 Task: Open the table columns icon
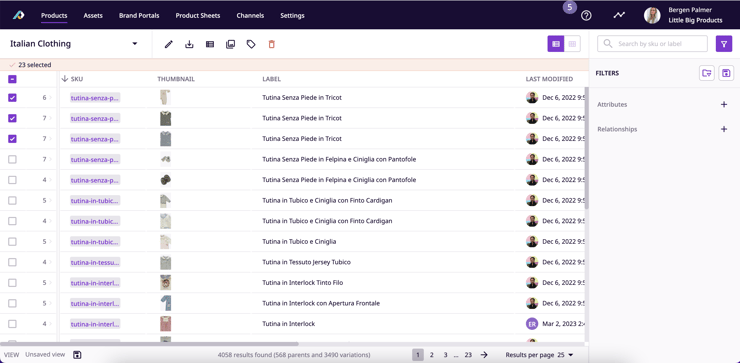(210, 44)
